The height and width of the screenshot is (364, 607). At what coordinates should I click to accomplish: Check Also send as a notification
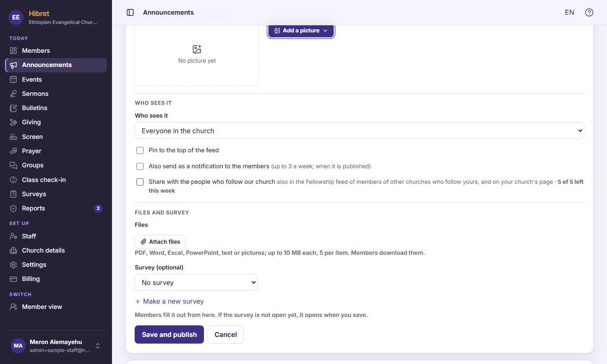[140, 166]
